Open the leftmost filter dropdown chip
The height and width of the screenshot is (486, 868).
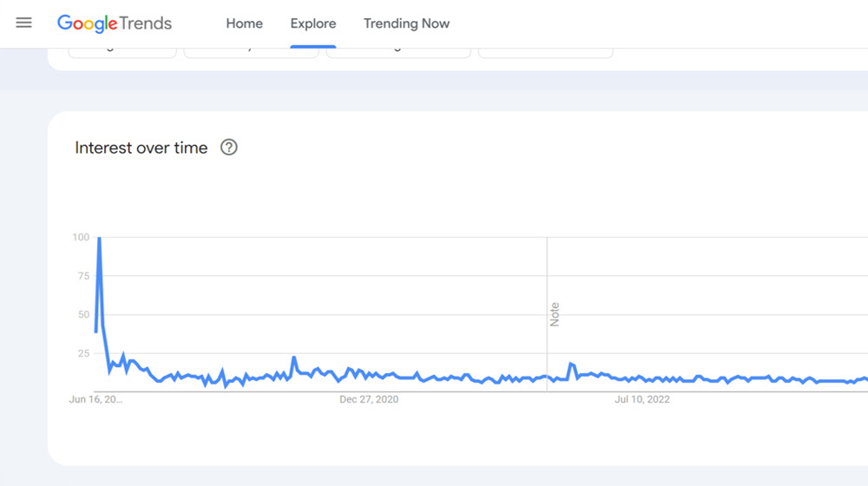coord(122,53)
